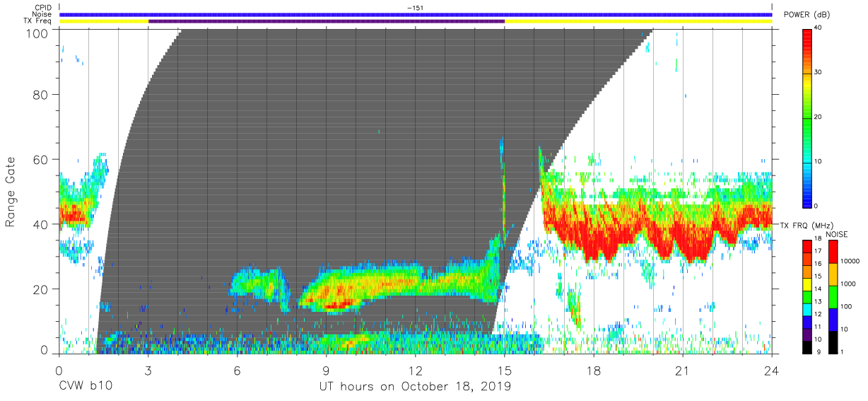
Task: Click the '80' range gate y-axis tick label
Action: 41,94
